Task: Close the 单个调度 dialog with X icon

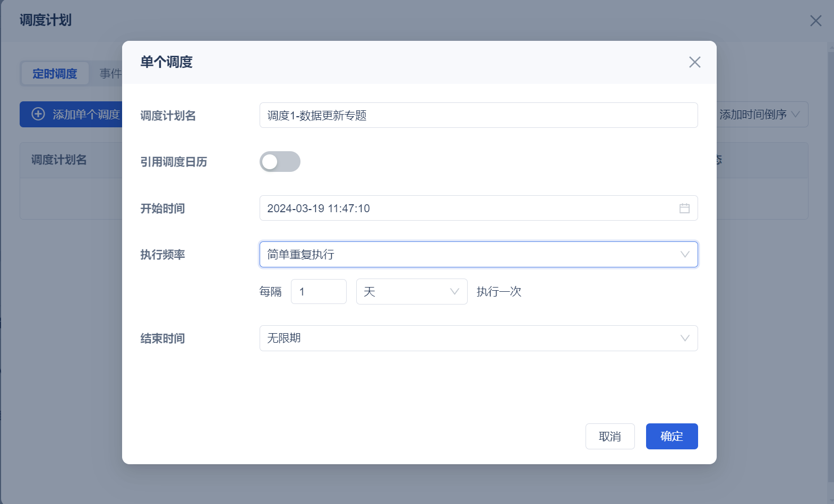Action: click(694, 62)
